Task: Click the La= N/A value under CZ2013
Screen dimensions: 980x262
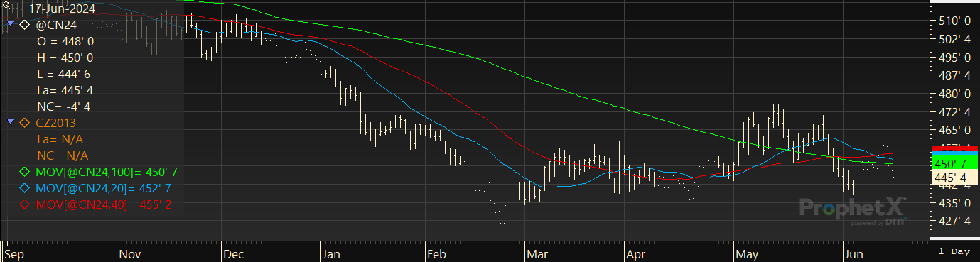Action: coord(60,139)
